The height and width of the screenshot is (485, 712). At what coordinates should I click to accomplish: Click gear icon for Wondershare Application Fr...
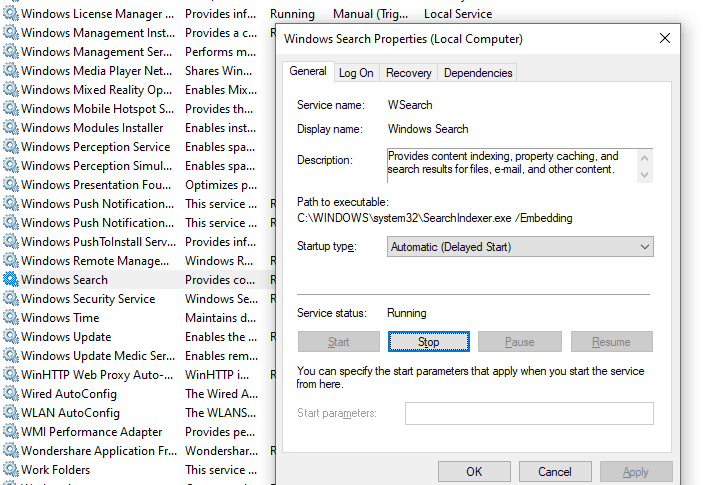point(11,451)
